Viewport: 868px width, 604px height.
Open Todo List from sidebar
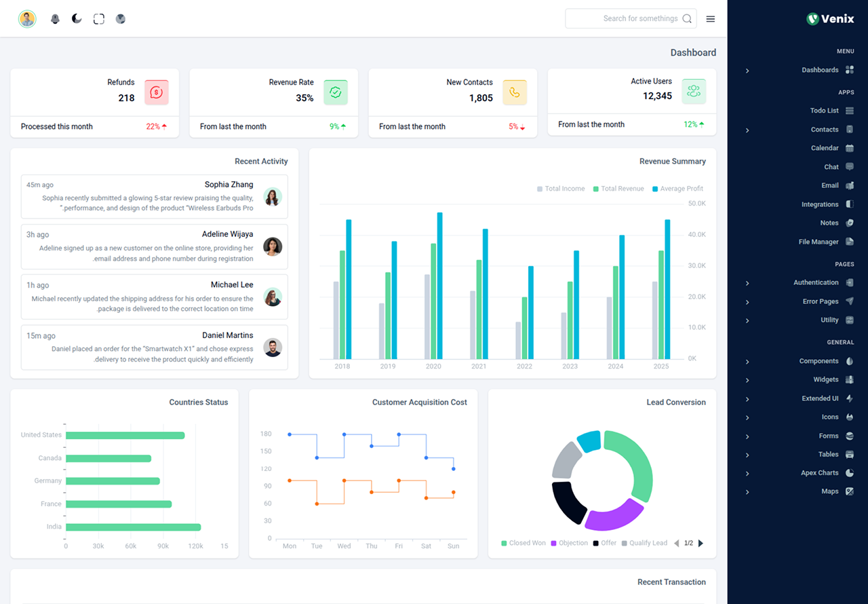point(824,111)
